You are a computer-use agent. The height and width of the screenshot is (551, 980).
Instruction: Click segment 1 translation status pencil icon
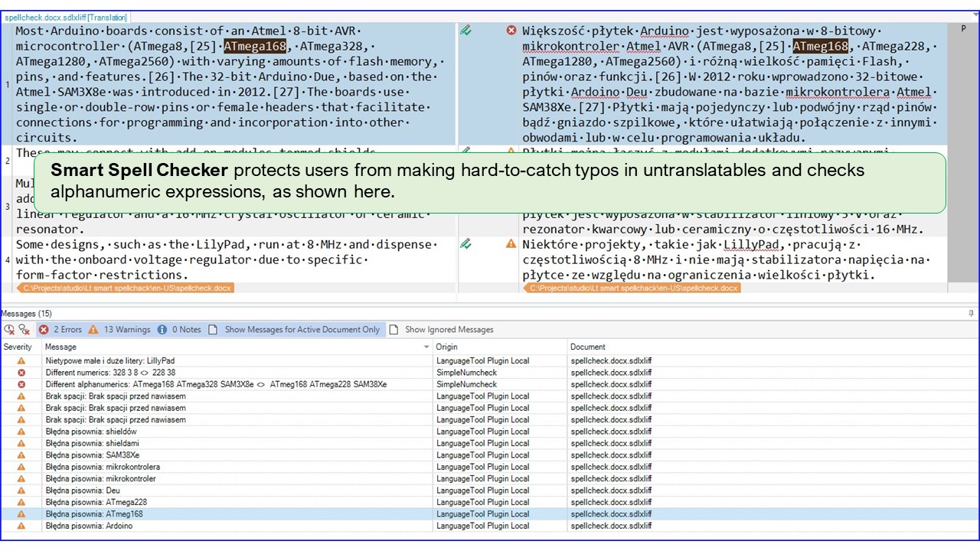pyautogui.click(x=465, y=31)
